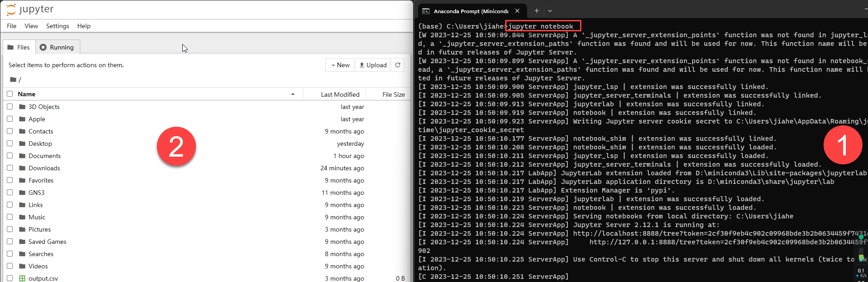The width and height of the screenshot is (868, 282).
Task: Click the root folder breadcrumb icon
Action: pyautogui.click(x=13, y=79)
